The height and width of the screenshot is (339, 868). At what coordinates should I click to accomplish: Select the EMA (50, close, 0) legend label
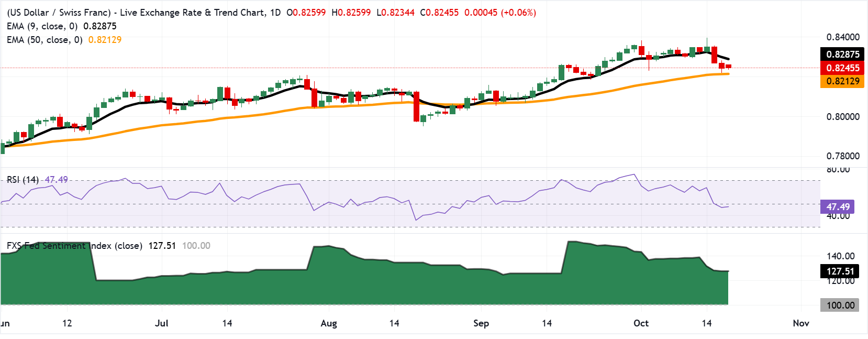pyautogui.click(x=45, y=40)
